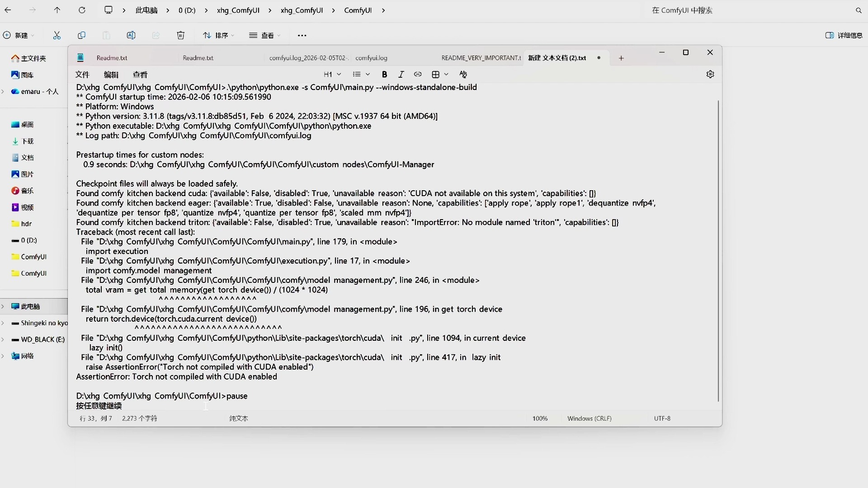Toggle italic formatting in Notepad

[x=401, y=75]
